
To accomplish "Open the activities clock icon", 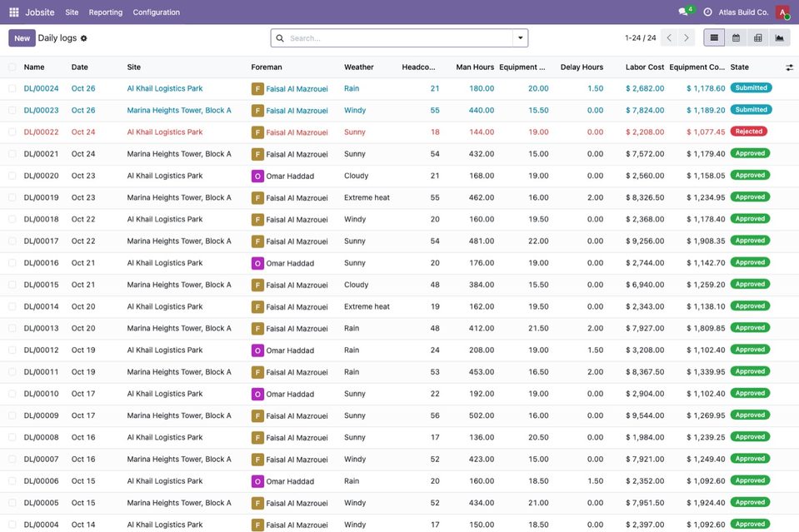I will pos(707,12).
